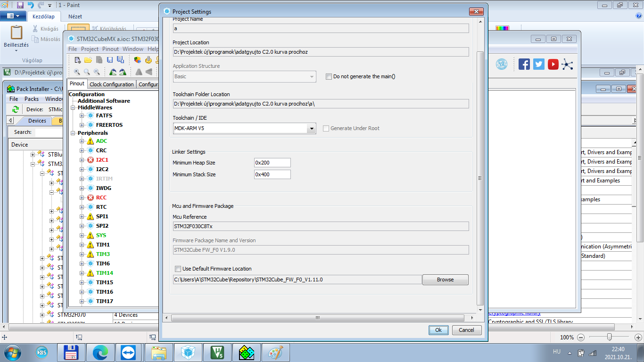Open the Windows Start button
This screenshot has height=362, width=644.
click(12, 353)
